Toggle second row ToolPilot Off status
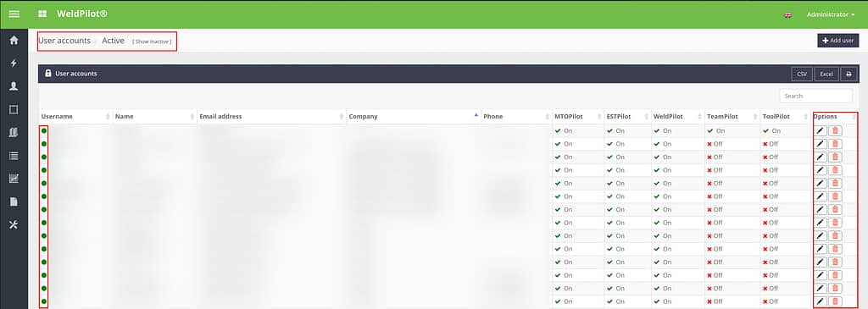This screenshot has width=868, height=309. click(x=770, y=144)
